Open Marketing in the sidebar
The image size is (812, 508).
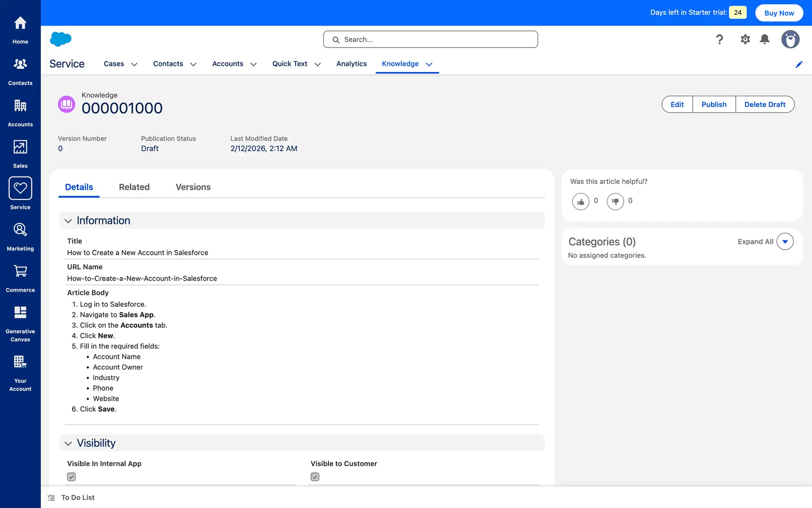tap(20, 237)
